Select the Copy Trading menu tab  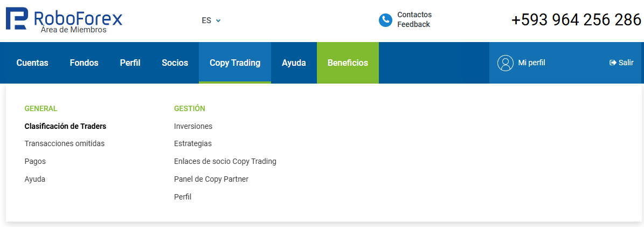point(235,63)
